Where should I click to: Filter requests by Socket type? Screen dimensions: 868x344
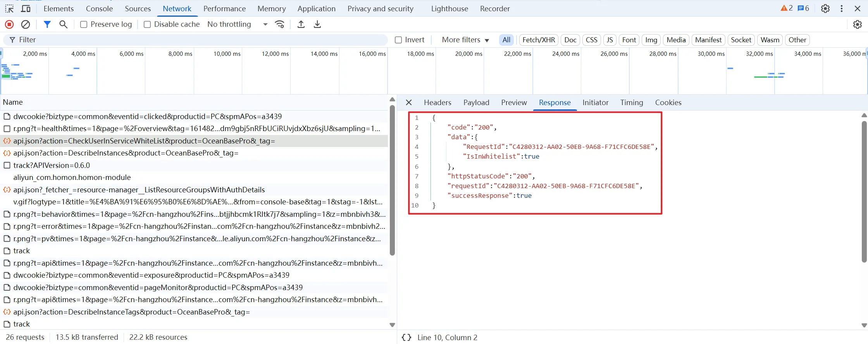[741, 40]
